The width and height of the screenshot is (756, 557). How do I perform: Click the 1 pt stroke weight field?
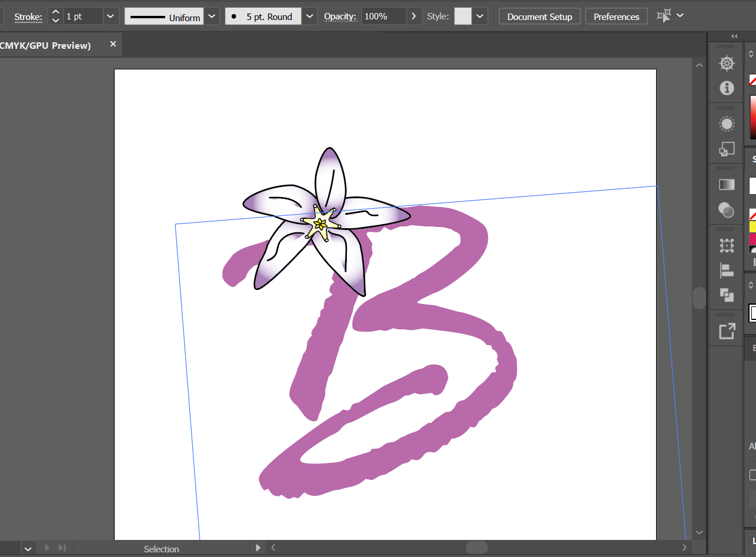[x=82, y=16]
